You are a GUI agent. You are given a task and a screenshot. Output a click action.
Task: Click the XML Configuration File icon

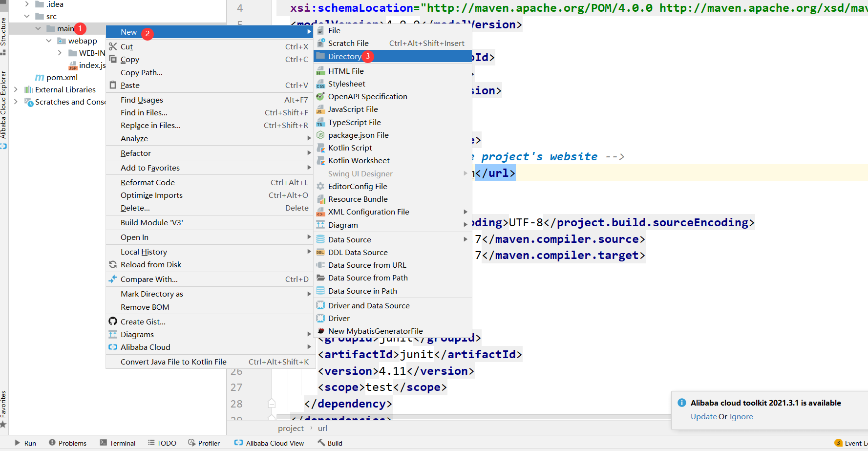[x=320, y=212]
